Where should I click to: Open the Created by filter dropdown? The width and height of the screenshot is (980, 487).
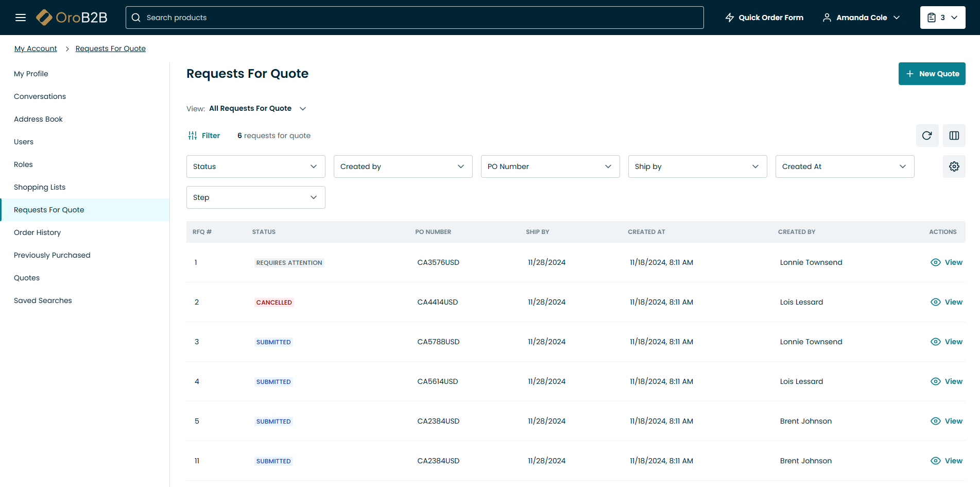[x=403, y=166]
